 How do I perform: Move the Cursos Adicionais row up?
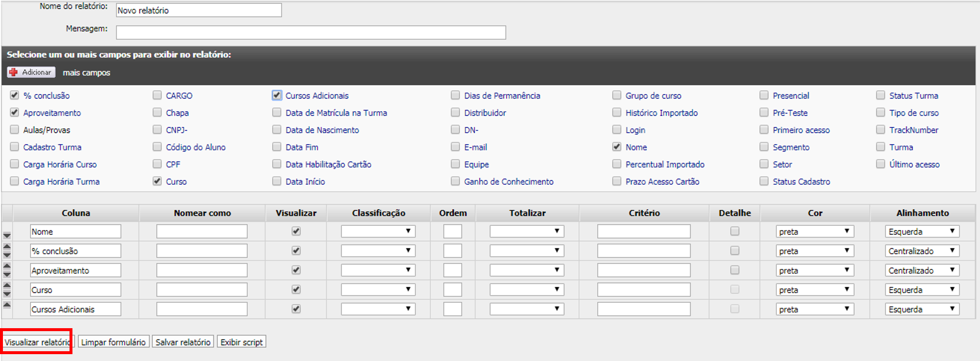(x=7, y=305)
